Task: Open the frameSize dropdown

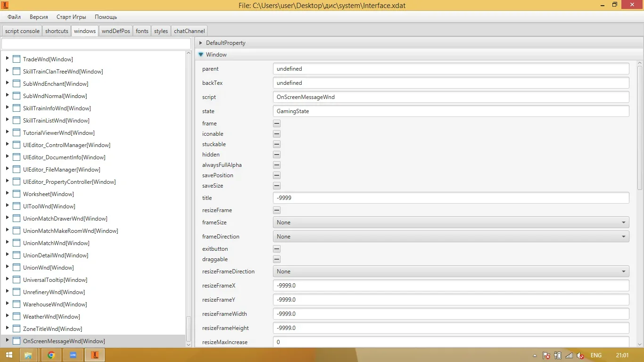Action: pyautogui.click(x=451, y=222)
